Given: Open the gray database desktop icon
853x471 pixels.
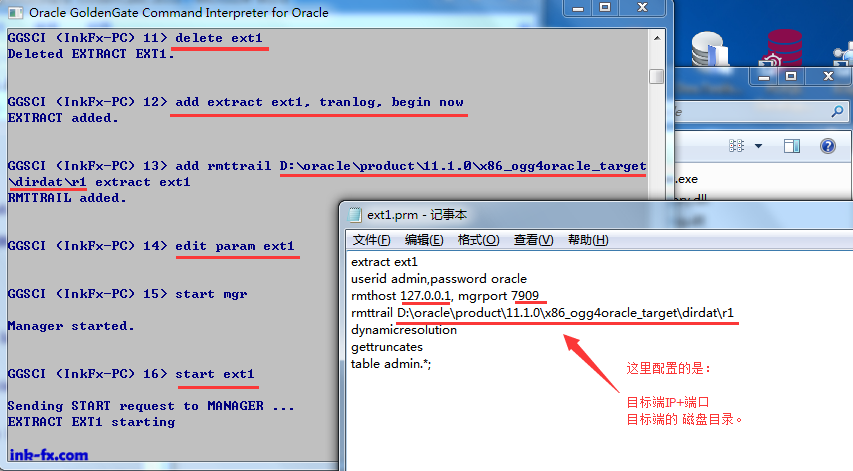Looking at the screenshot, I should pyautogui.click(x=710, y=49).
